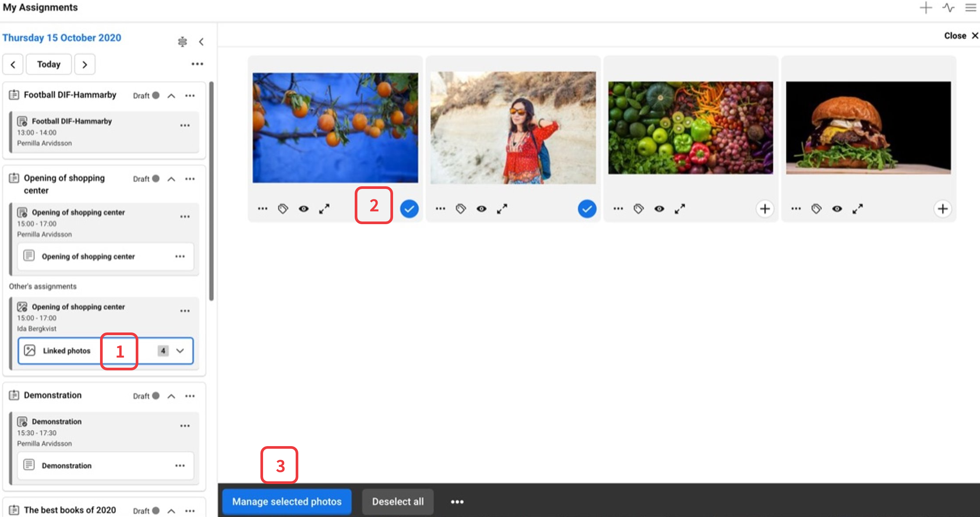Screen dimensions: 980x517
Task: Click the assignments list scrollbar
Action: coord(212,191)
